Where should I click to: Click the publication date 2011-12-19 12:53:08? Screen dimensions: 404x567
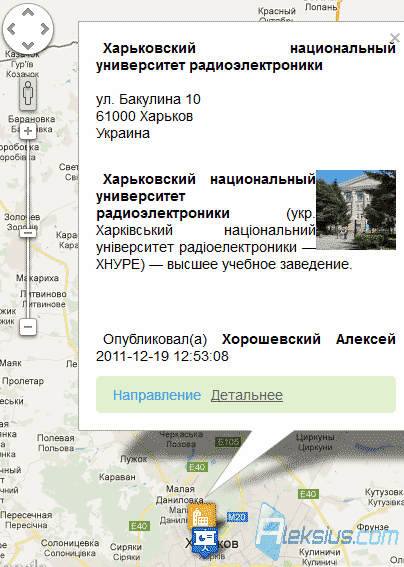162,356
